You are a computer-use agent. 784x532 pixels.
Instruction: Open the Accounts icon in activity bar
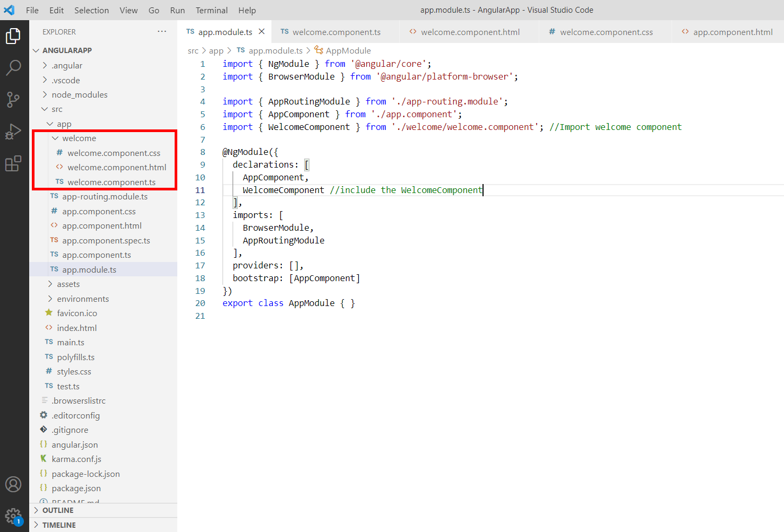tap(13, 484)
